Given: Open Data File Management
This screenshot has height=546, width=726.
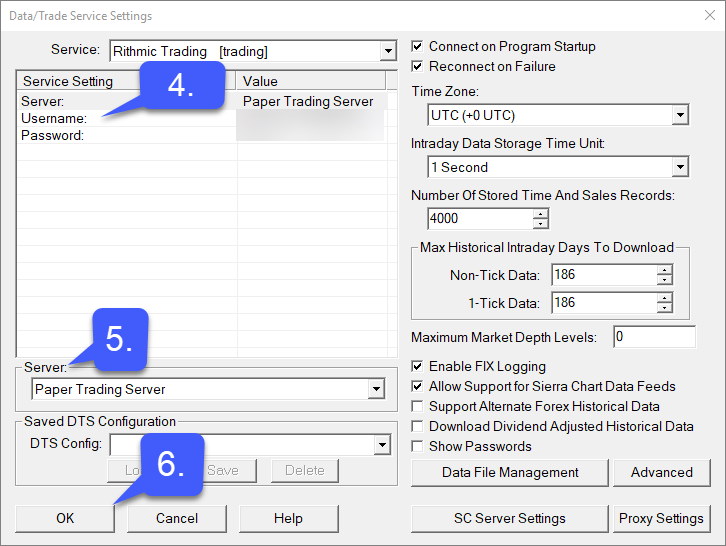Looking at the screenshot, I should pyautogui.click(x=510, y=472).
